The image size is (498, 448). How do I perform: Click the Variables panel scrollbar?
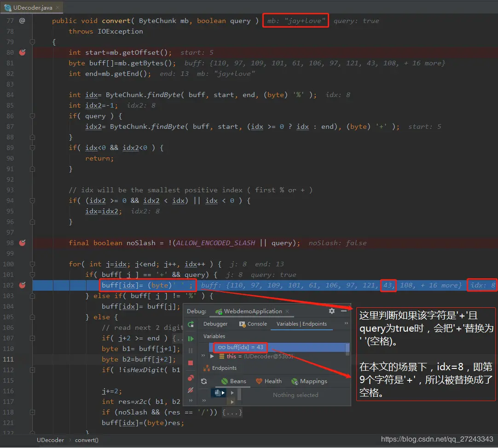tap(347, 349)
